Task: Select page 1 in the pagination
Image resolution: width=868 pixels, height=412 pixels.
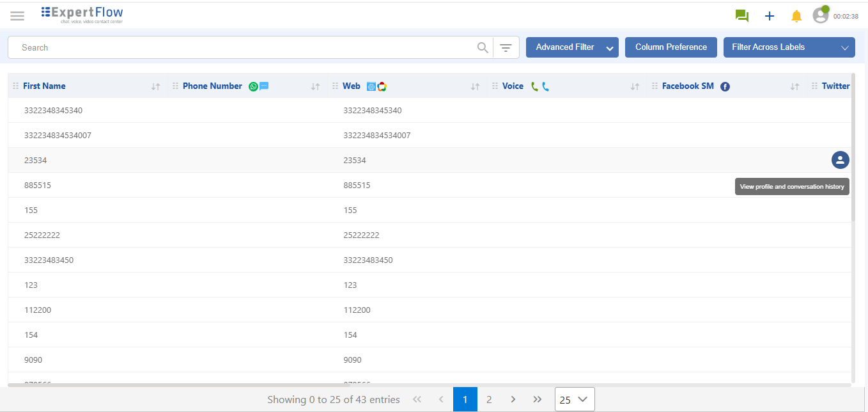Action: click(x=465, y=399)
